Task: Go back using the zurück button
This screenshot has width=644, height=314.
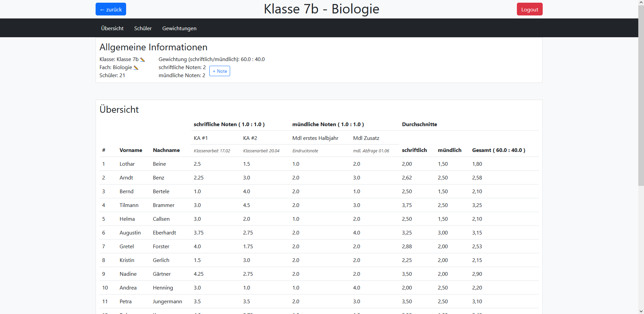Action: coord(111,9)
